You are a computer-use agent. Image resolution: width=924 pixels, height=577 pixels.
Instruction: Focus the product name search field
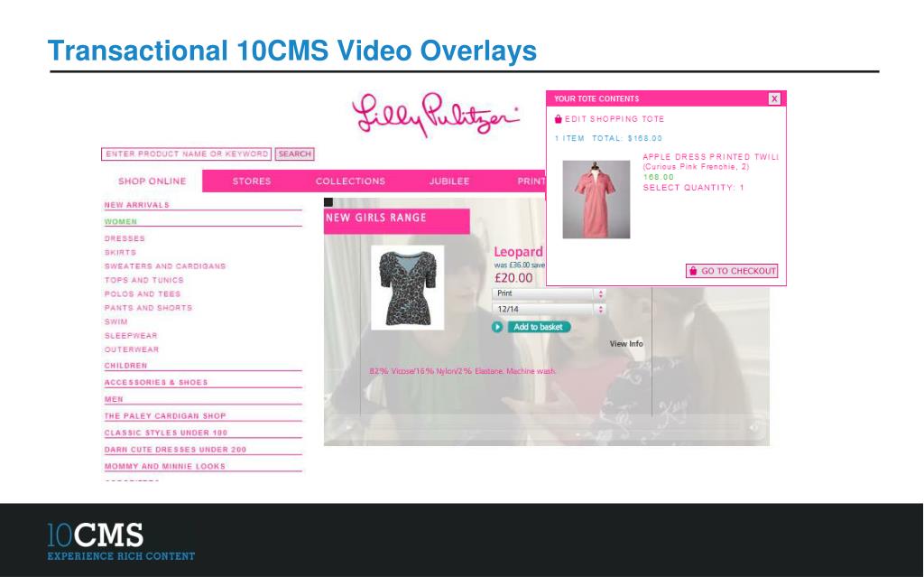pyautogui.click(x=186, y=154)
